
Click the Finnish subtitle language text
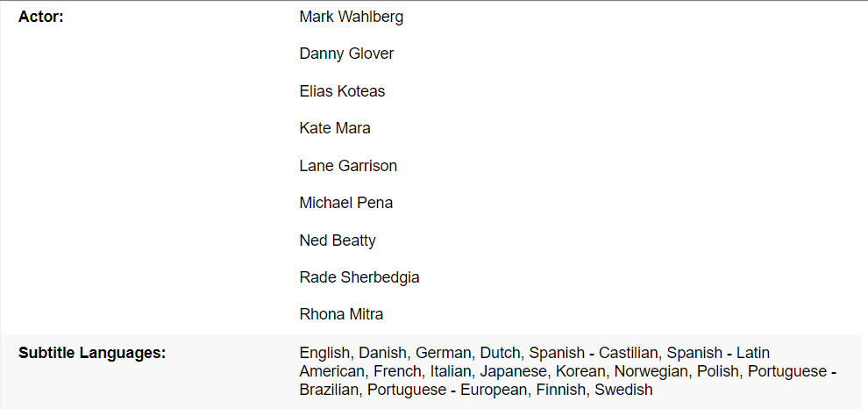[x=560, y=390]
